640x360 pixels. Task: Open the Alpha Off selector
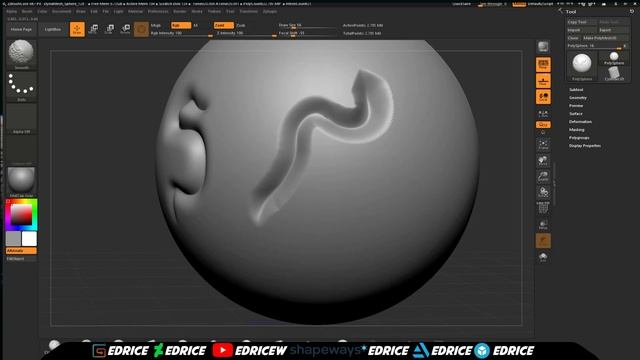click(x=21, y=119)
